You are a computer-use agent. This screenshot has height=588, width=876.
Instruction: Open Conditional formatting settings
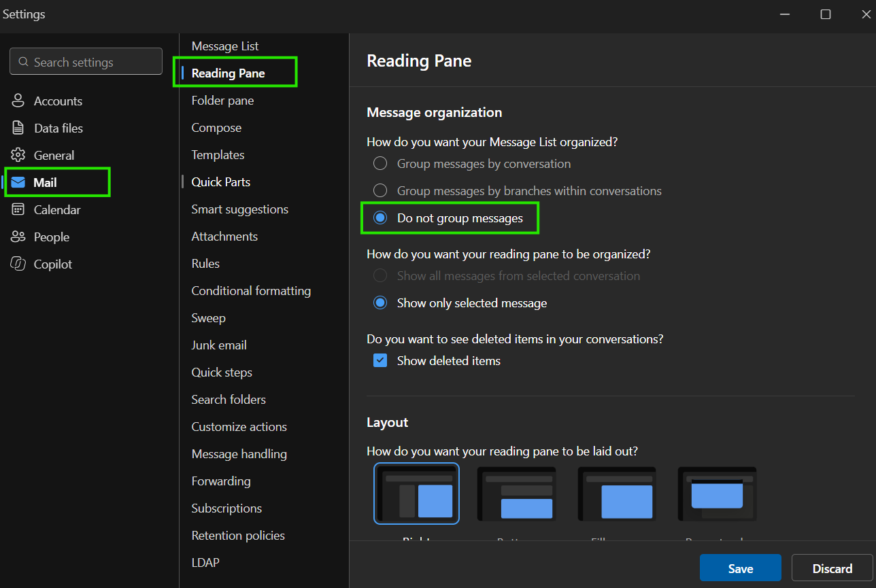[251, 291]
